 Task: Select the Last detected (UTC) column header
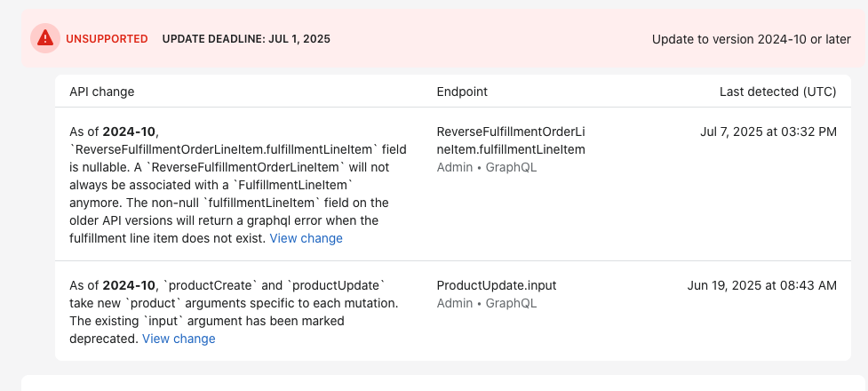(x=777, y=92)
